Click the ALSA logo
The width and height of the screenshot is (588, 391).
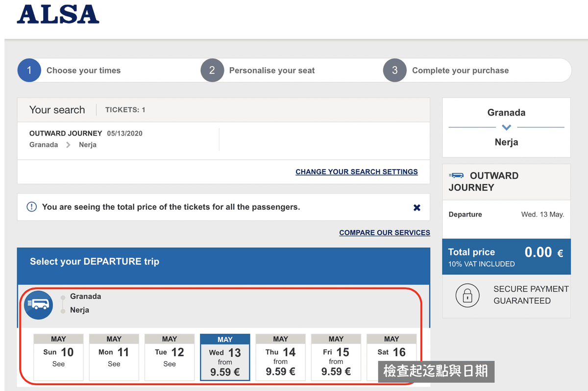58,15
